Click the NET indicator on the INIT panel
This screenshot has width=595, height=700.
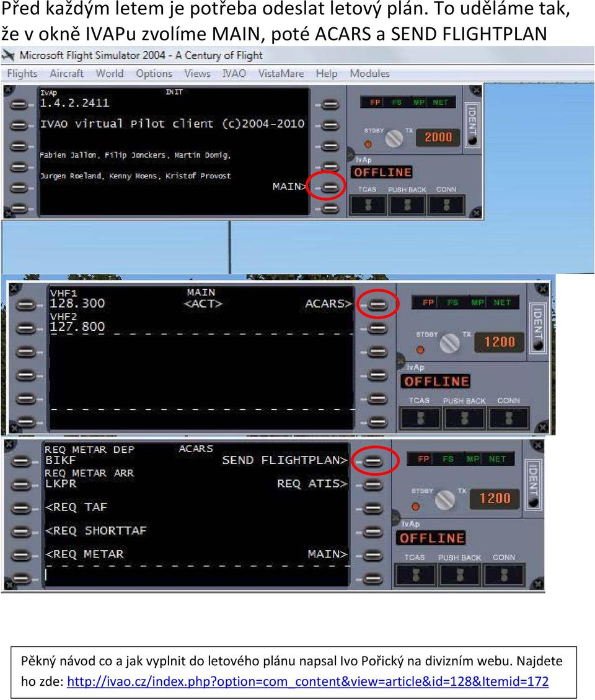click(440, 102)
